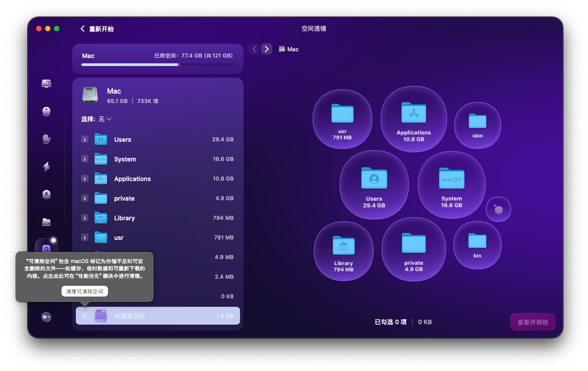Open the bin bubble
Image resolution: width=588 pixels, height=371 pixels.
point(477,245)
